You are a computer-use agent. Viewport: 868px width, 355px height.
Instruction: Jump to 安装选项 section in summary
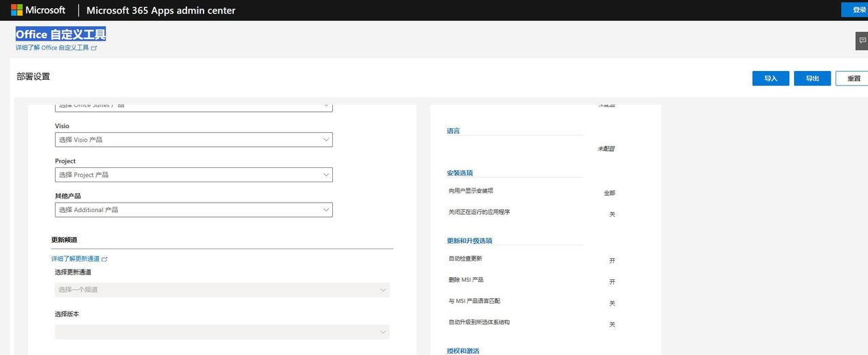460,173
